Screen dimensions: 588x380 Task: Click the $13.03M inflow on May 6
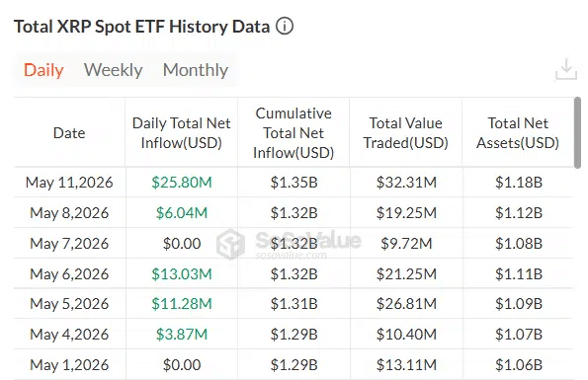pos(182,274)
